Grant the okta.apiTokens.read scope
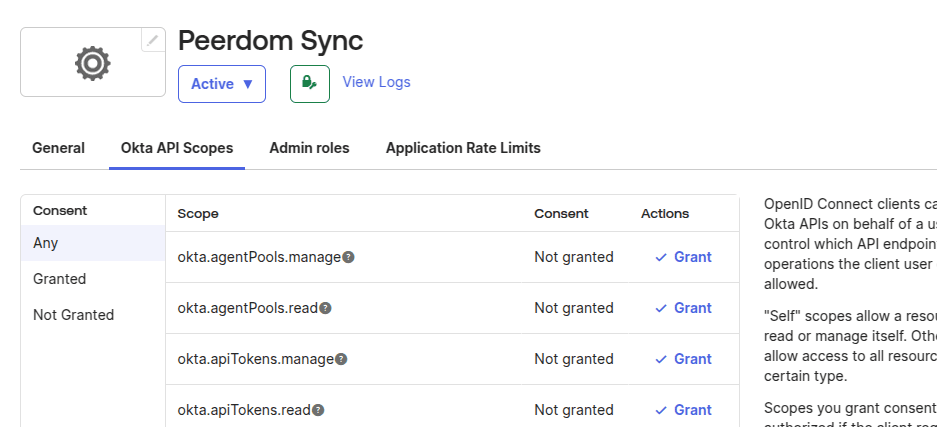This screenshot has width=937, height=427. click(684, 410)
